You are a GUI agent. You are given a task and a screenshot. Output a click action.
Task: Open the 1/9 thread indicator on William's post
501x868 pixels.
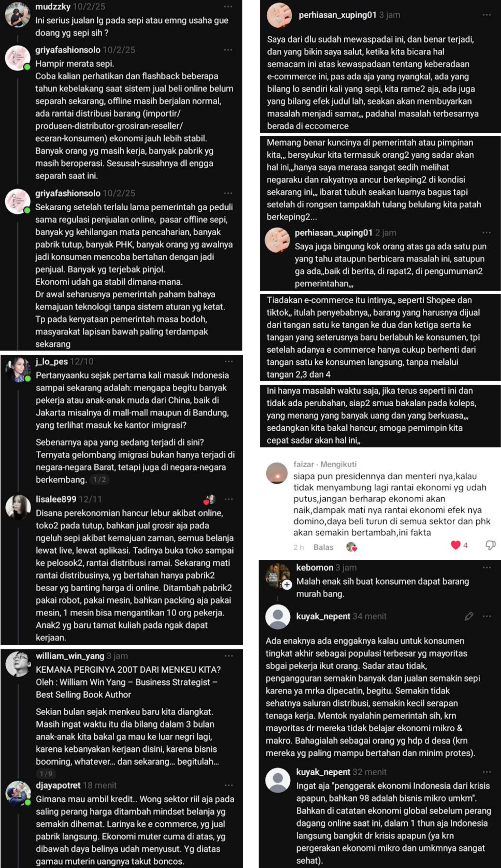click(46, 774)
